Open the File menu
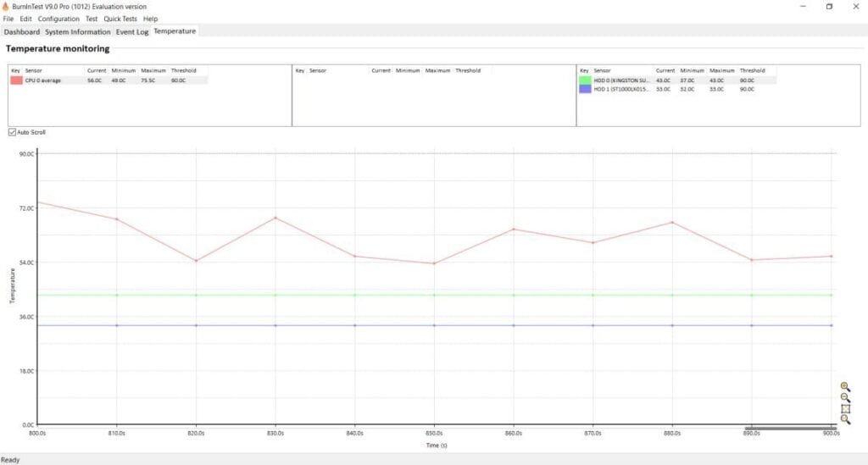Image resolution: width=868 pixels, height=465 pixels. 8,19
